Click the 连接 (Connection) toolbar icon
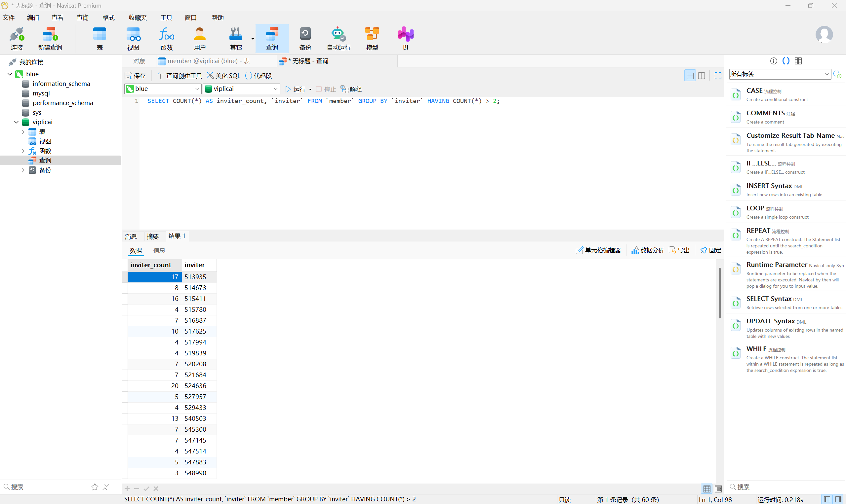Image resolution: width=846 pixels, height=504 pixels. (17, 38)
